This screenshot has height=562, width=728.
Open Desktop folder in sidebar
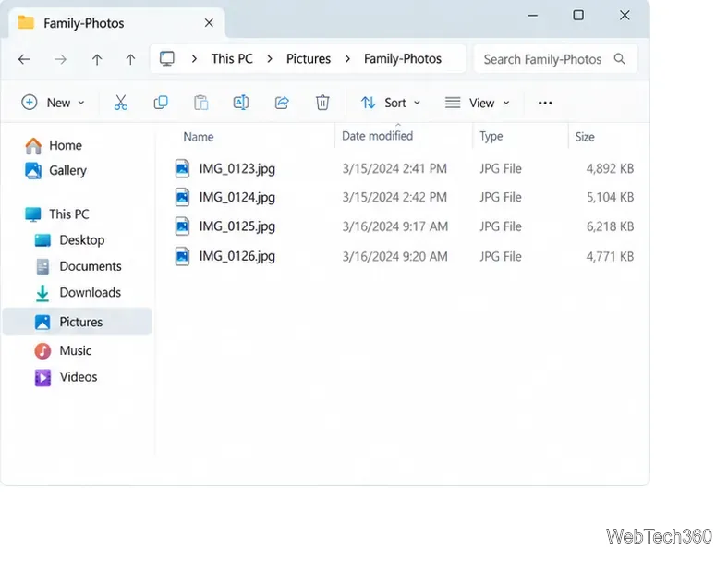pos(69,240)
